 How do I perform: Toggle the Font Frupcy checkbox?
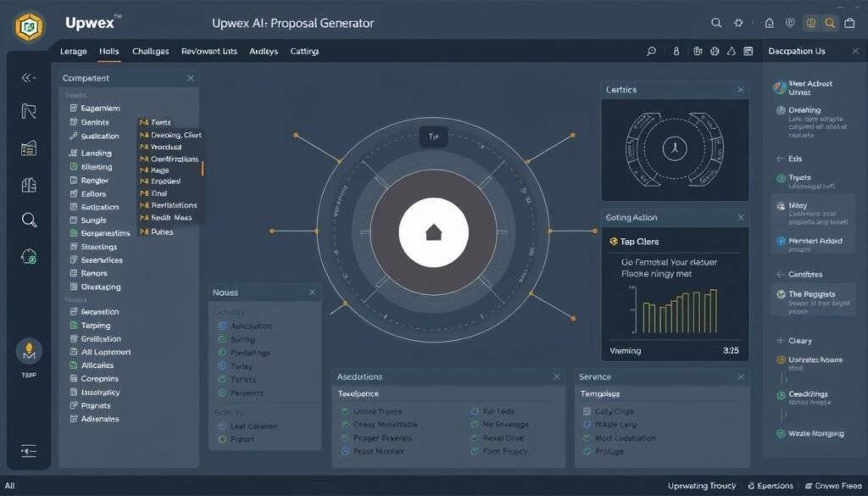[x=475, y=451]
